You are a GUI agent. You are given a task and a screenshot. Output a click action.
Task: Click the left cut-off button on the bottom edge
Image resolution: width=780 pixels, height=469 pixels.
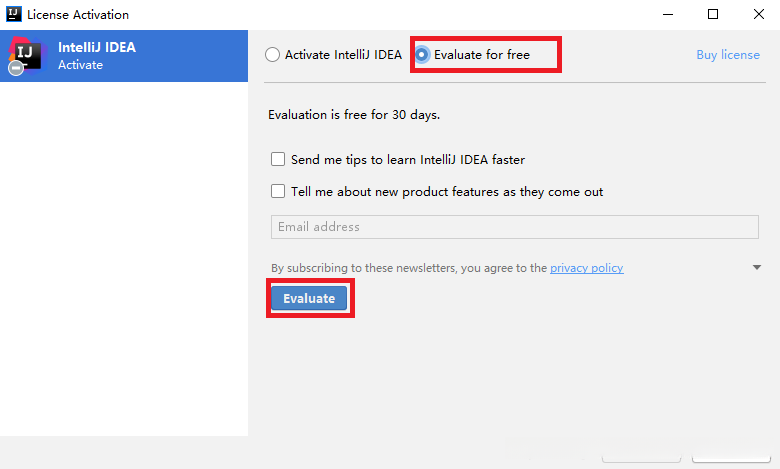tap(642, 461)
